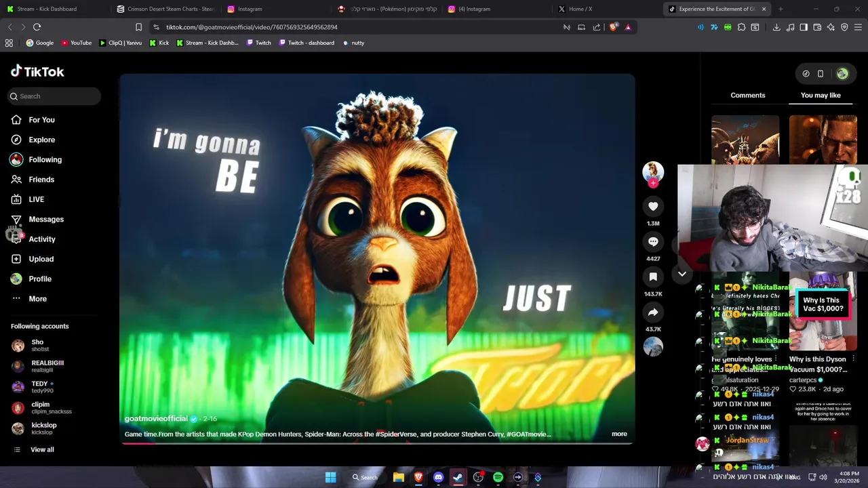Open goatmovieofficial username link
868x488 pixels.
tap(156, 419)
